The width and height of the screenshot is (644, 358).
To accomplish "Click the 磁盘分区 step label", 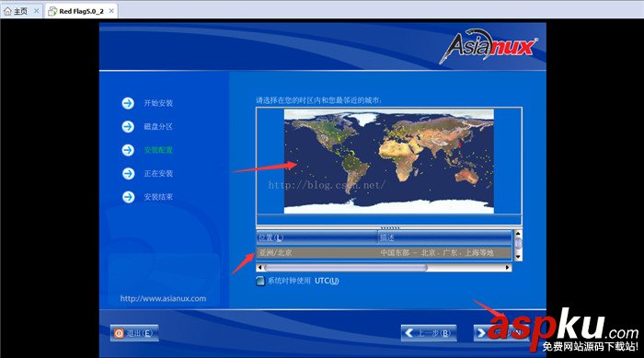I will click(x=158, y=127).
